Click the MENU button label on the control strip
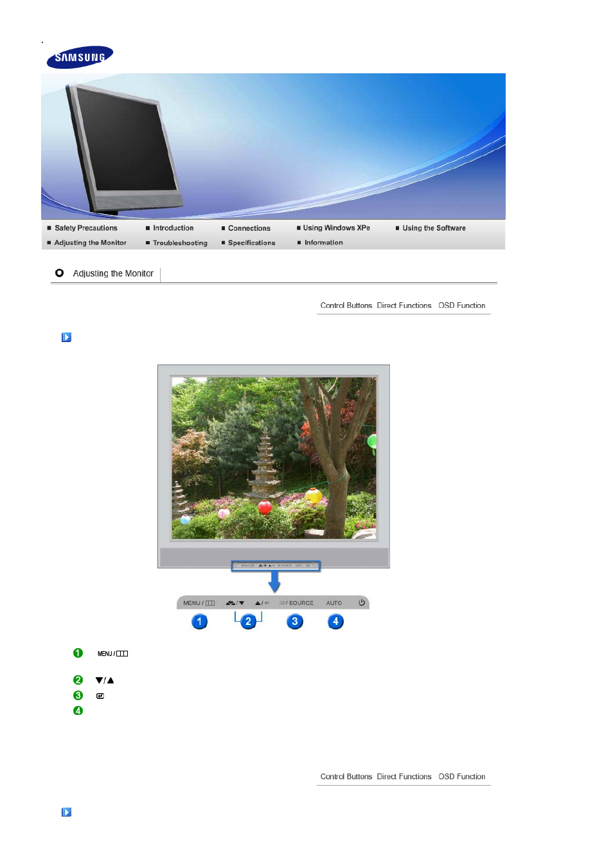Screen dimensions: 613x868 (199, 603)
